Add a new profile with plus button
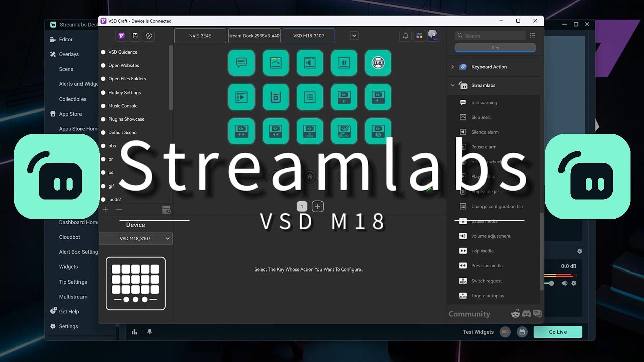644x362 pixels. point(105,210)
